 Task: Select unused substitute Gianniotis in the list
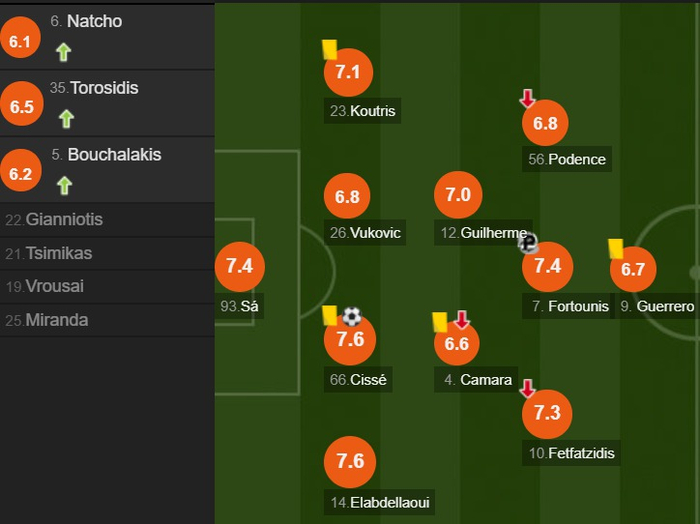click(64, 220)
